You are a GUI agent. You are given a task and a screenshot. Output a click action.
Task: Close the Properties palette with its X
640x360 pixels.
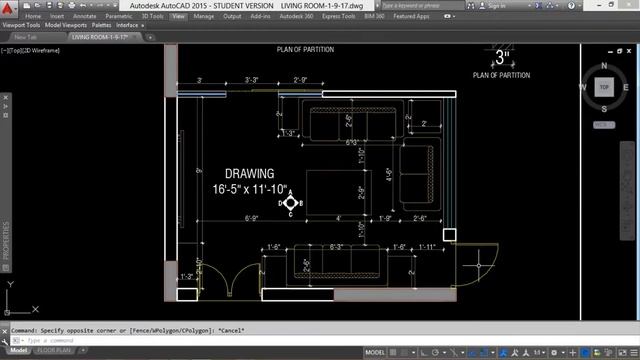pyautogui.click(x=6, y=98)
